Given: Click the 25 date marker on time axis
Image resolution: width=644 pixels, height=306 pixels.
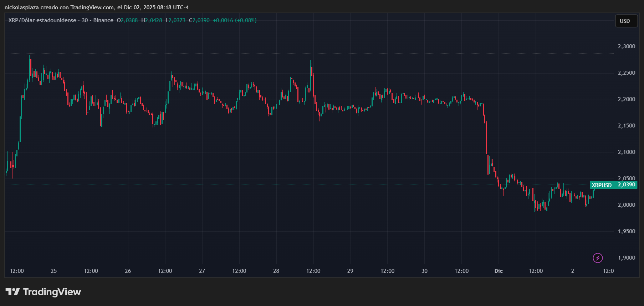Looking at the screenshot, I should click(x=54, y=271).
